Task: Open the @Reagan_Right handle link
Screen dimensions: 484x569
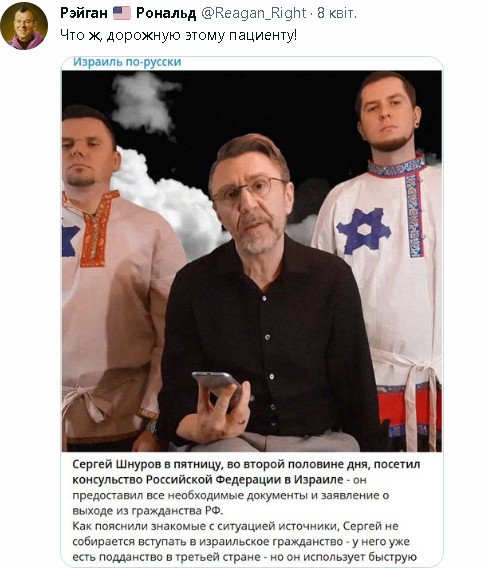Action: point(253,13)
